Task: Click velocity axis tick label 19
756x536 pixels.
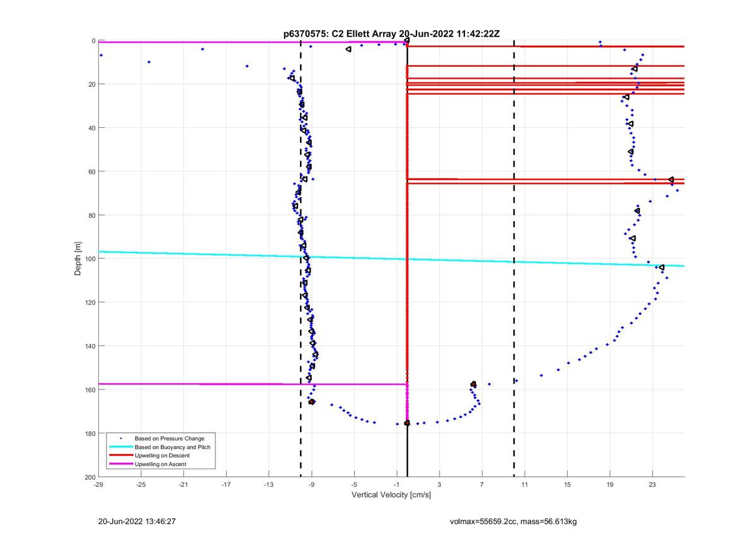Action: pos(610,484)
